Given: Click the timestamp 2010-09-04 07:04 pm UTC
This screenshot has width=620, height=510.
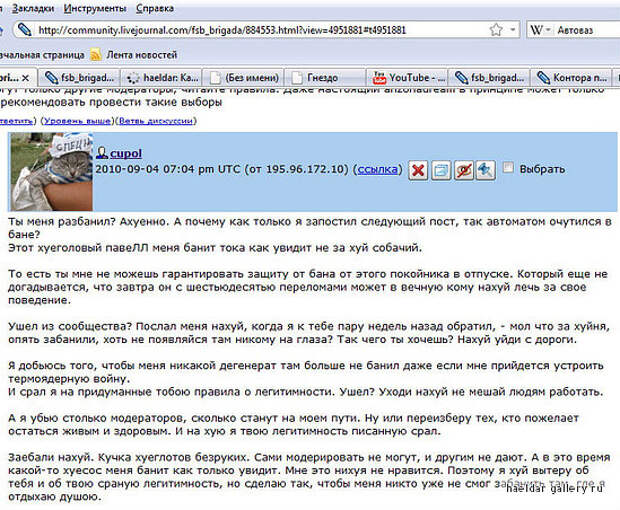Looking at the screenshot, I should (x=168, y=169).
